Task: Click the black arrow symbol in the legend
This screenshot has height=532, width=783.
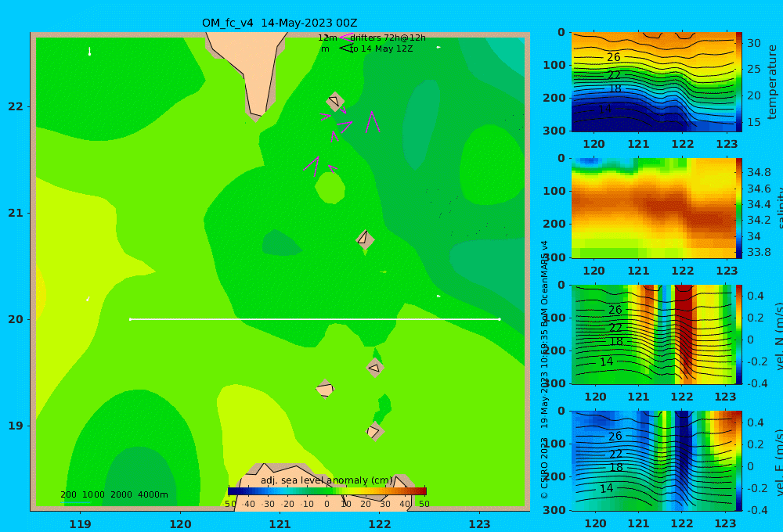Action: coord(345,48)
